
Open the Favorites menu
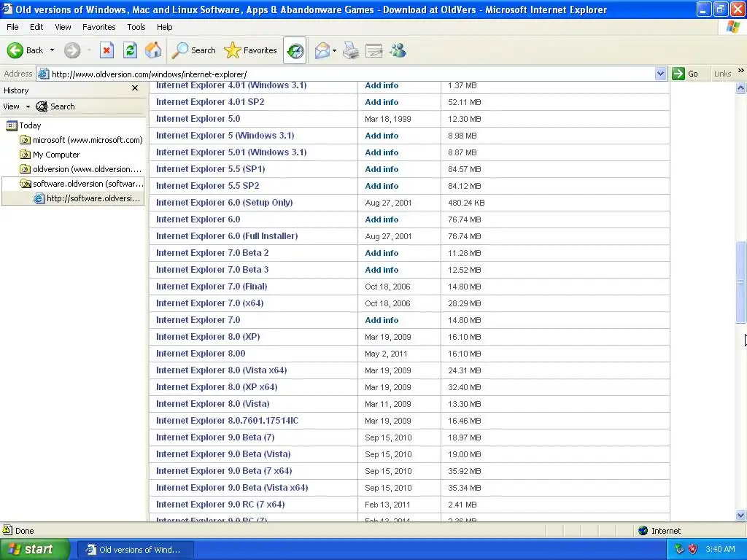point(98,27)
